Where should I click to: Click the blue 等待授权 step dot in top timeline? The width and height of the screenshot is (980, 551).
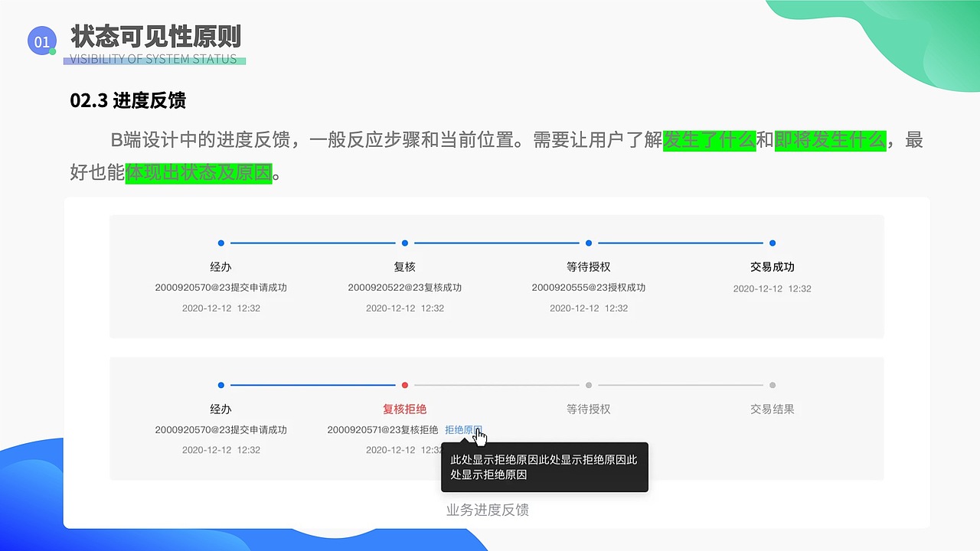pyautogui.click(x=589, y=243)
